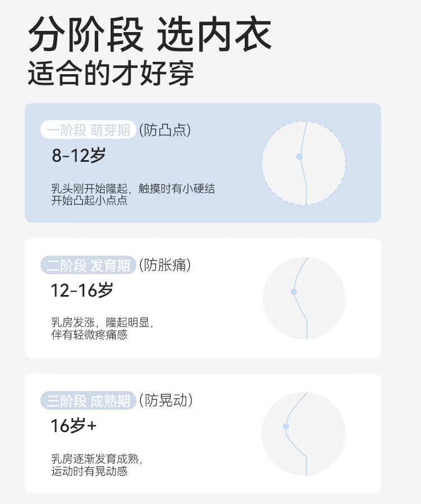This screenshot has width=421, height=504.
Task: Click the stage three circular silhouette icon
Action: (x=304, y=433)
